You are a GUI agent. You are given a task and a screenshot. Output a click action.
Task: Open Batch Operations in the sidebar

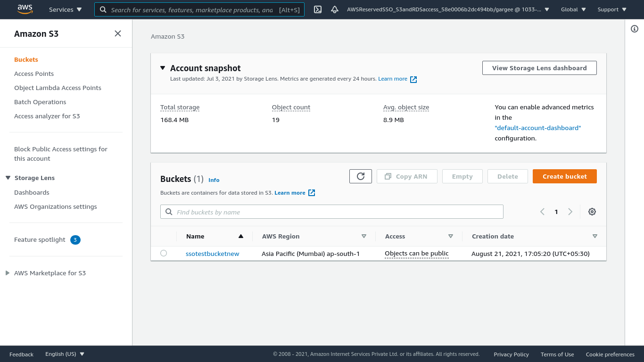click(40, 102)
